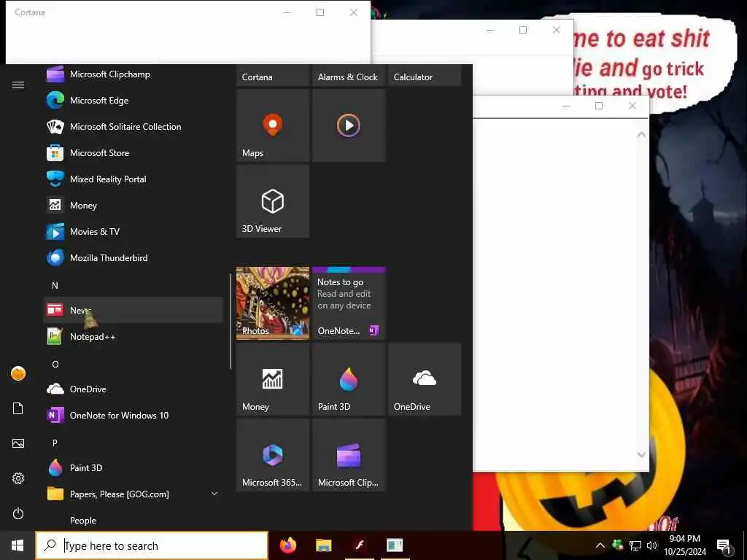Click the Start menu app list scrollbar

click(231, 321)
